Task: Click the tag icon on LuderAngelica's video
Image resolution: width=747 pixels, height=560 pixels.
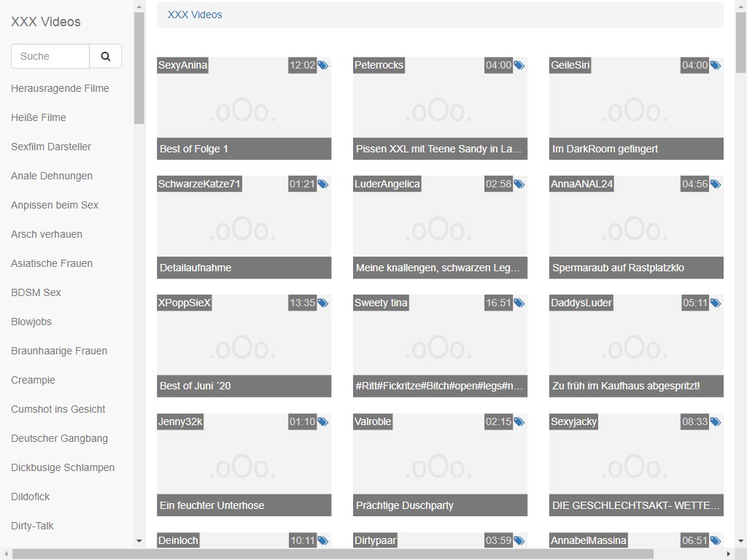Action: (x=519, y=184)
